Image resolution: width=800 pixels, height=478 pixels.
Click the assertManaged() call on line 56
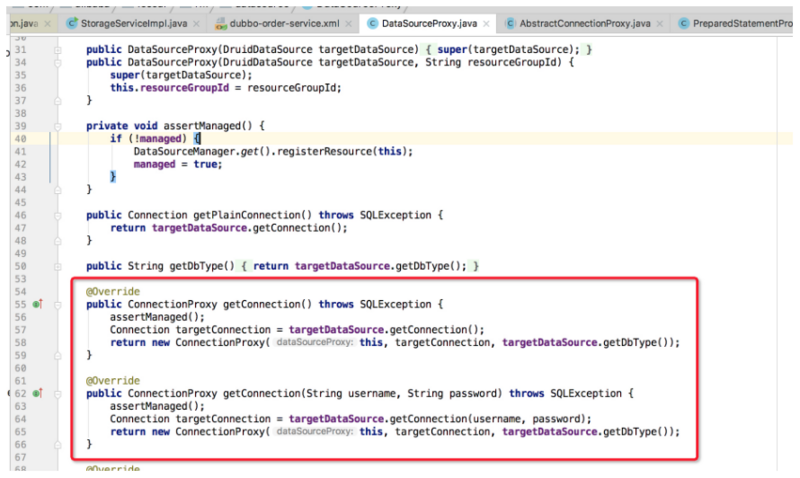coord(157,317)
